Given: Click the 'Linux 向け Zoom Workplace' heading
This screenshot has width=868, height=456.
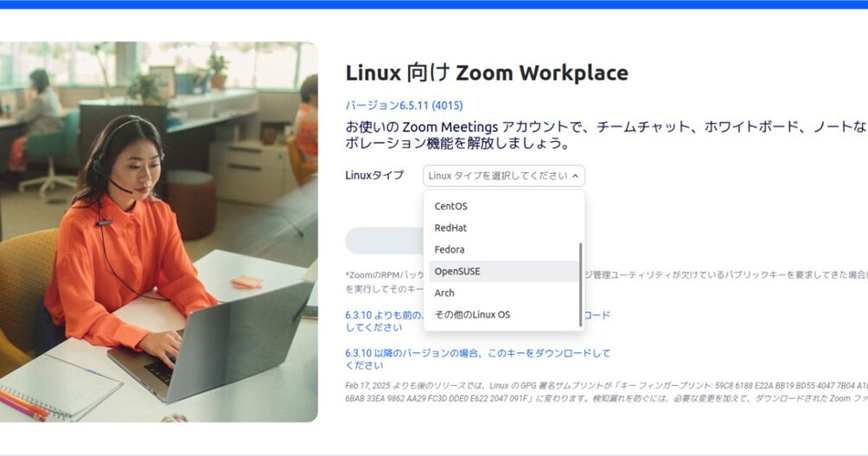Looking at the screenshot, I should point(487,73).
